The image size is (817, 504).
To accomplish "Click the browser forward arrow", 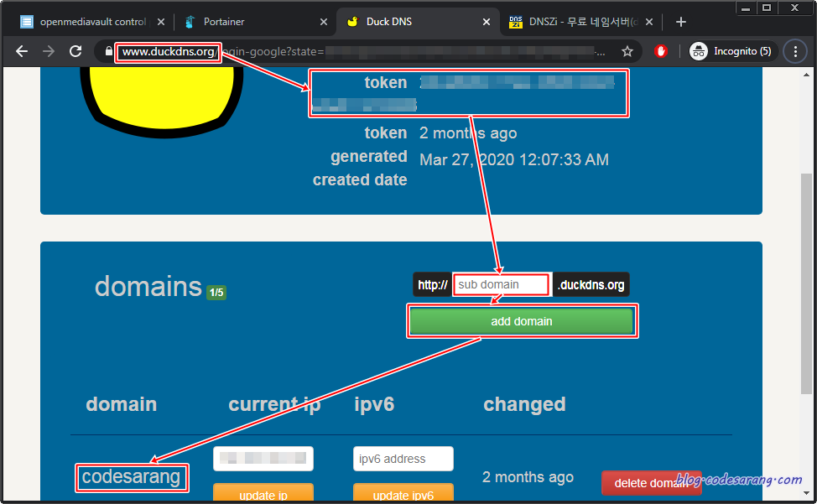I will click(49, 51).
